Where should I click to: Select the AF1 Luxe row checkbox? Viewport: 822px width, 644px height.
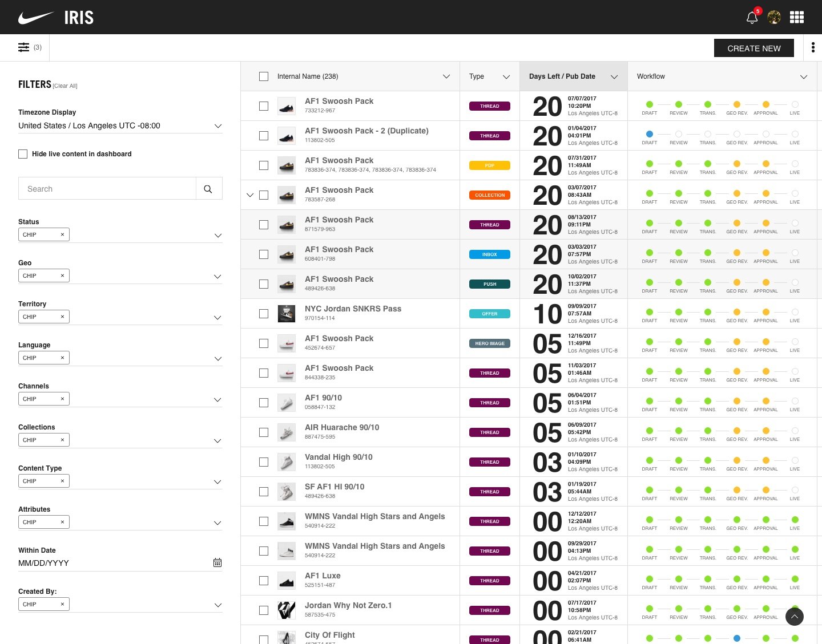264,581
